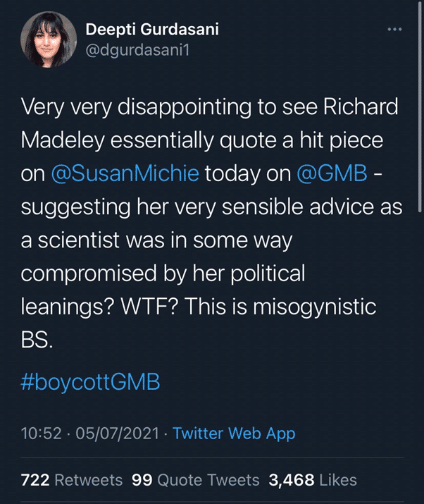Open the #boycottGMB hashtag
Image resolution: width=424 pixels, height=504 pixels.
(91, 382)
